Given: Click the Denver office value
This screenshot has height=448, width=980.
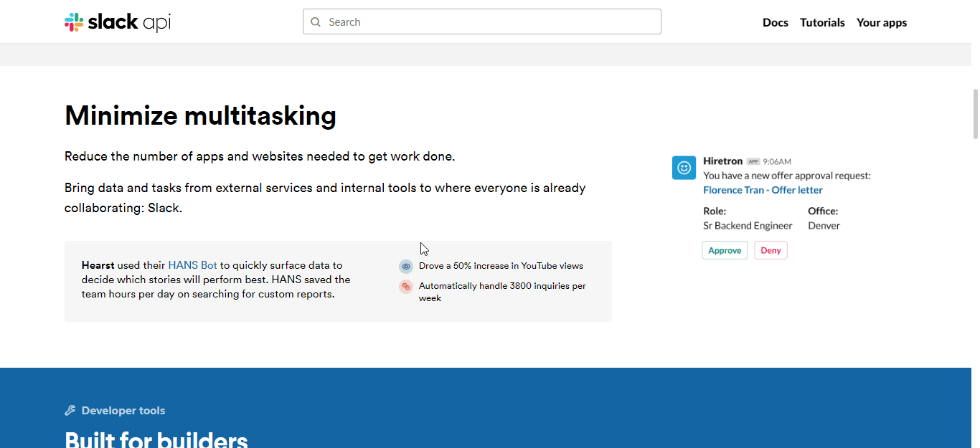Looking at the screenshot, I should [824, 226].
